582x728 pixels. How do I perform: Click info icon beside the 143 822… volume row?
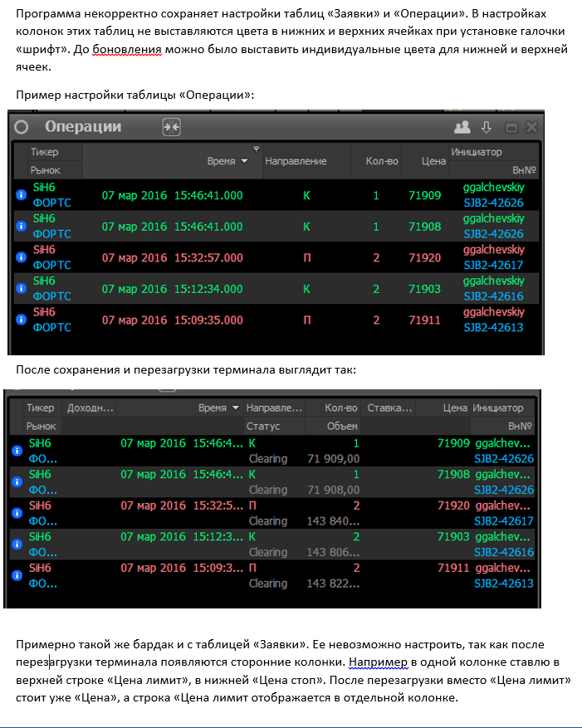tap(17, 576)
